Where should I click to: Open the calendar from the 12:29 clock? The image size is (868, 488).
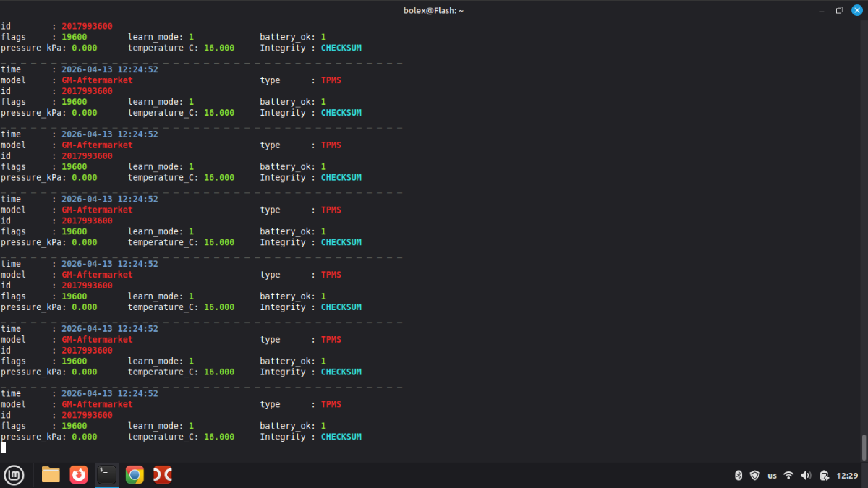click(847, 475)
